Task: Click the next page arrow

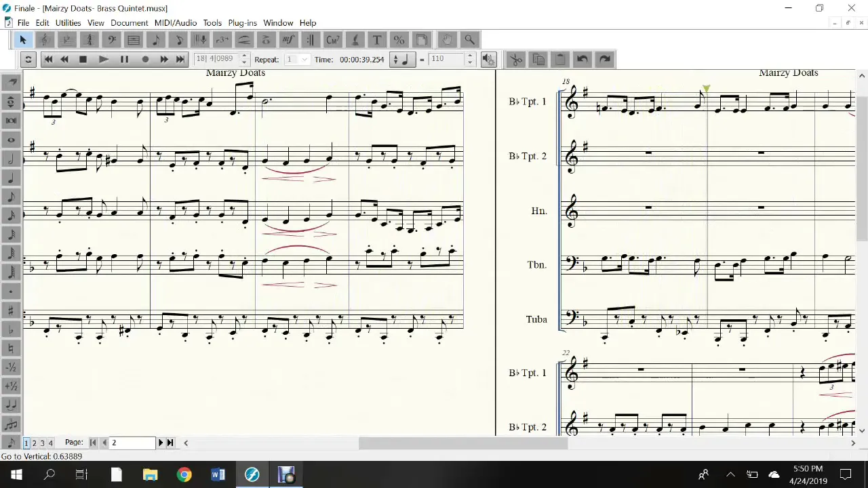Action: tap(161, 443)
